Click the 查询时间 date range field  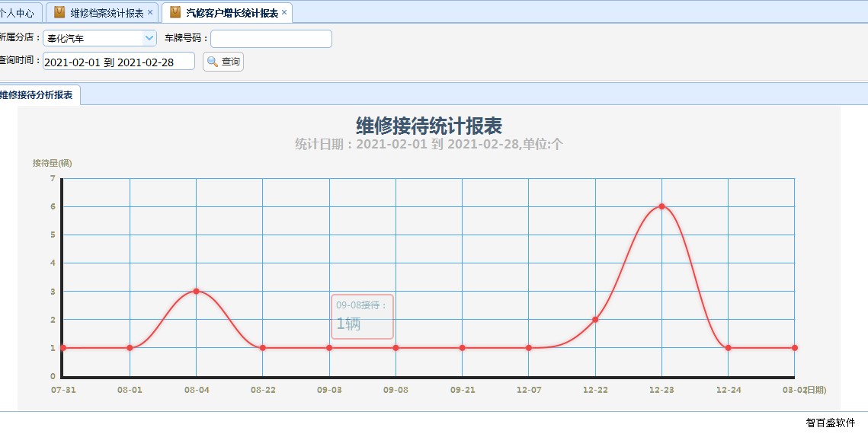pos(119,62)
